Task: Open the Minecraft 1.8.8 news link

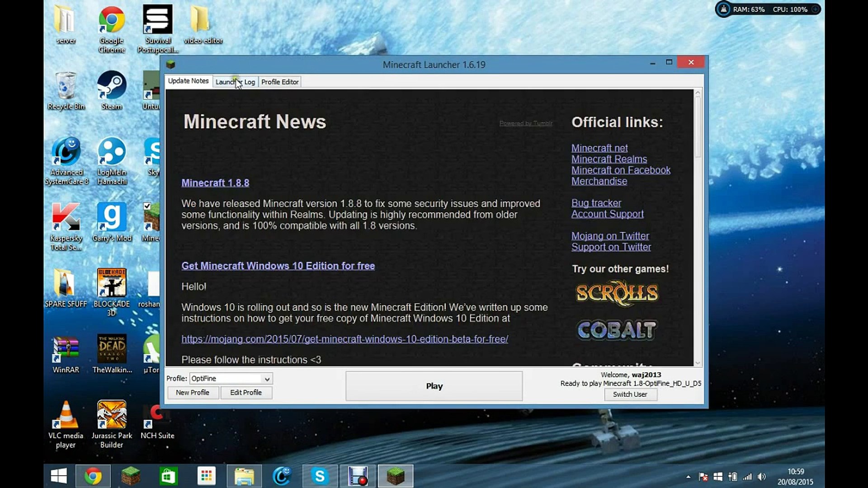Action: 215,183
